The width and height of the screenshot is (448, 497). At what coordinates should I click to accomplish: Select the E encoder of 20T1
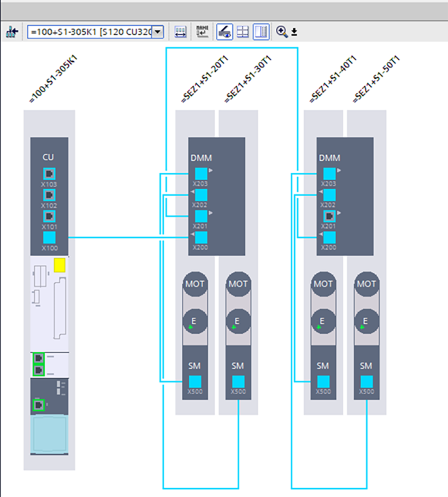(195, 321)
